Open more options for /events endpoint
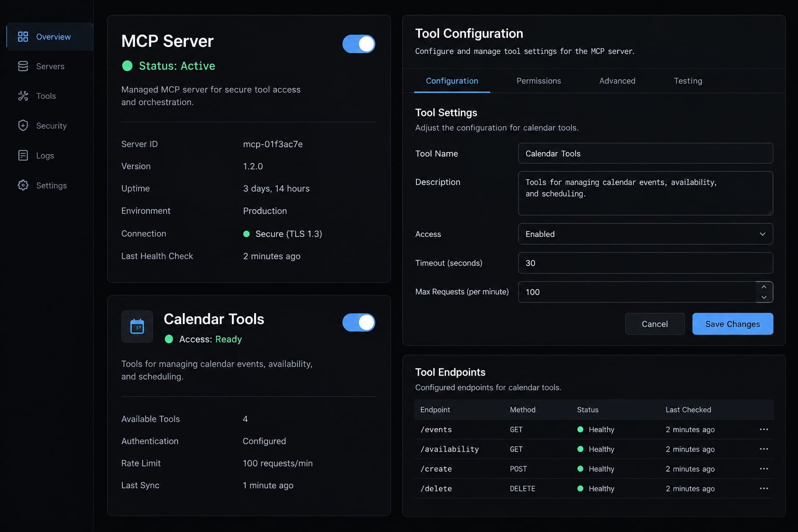The width and height of the screenshot is (798, 532). (x=764, y=429)
